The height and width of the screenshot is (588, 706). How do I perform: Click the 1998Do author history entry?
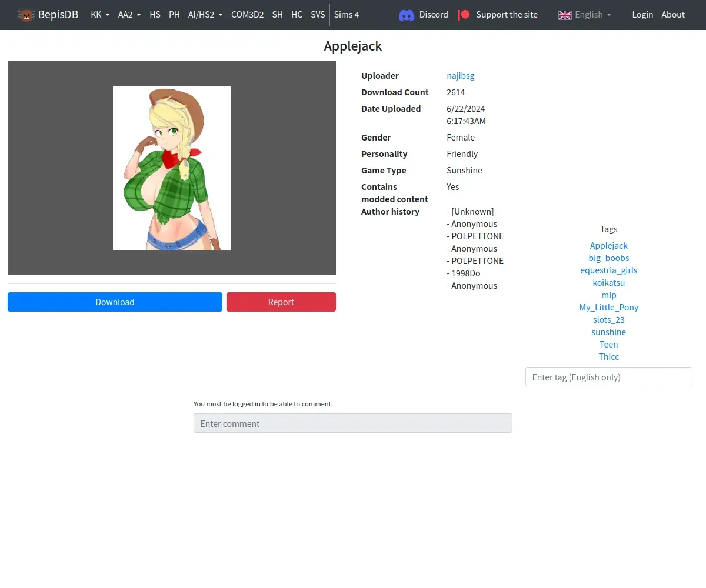(x=464, y=273)
